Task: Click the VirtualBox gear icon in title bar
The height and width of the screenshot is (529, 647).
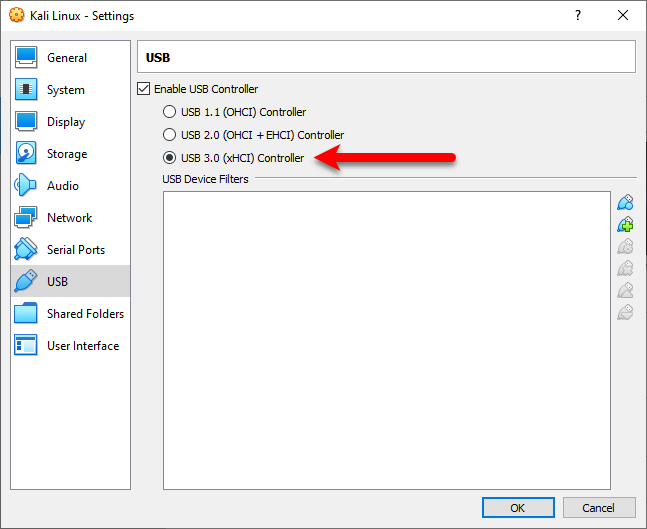Action: point(17,15)
